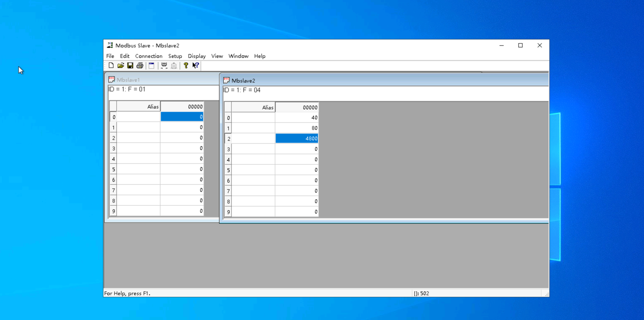Select highlighted 4800 cell in Mbslave2
Viewport: 644px width, 320px height.
point(297,139)
